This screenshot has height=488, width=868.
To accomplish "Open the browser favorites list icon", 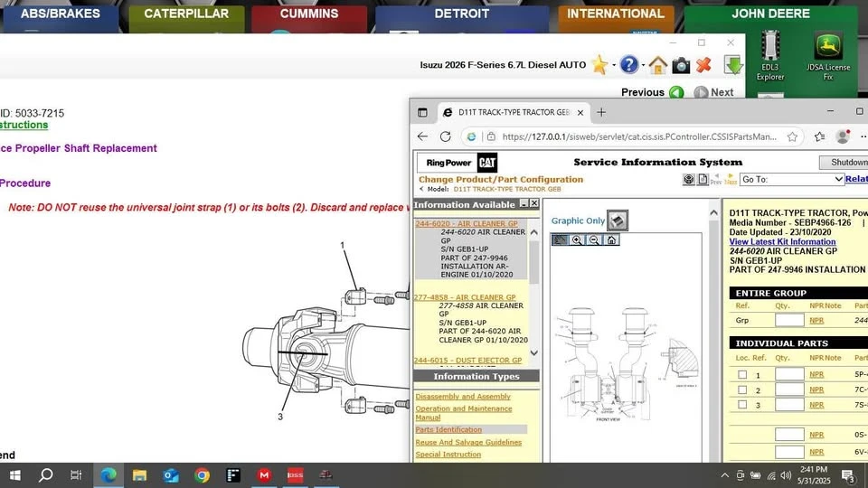I will [x=820, y=136].
